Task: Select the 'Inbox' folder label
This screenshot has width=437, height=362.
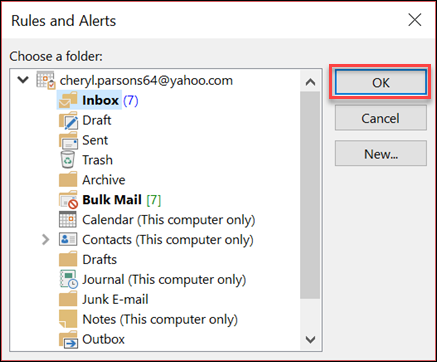Action: [100, 100]
